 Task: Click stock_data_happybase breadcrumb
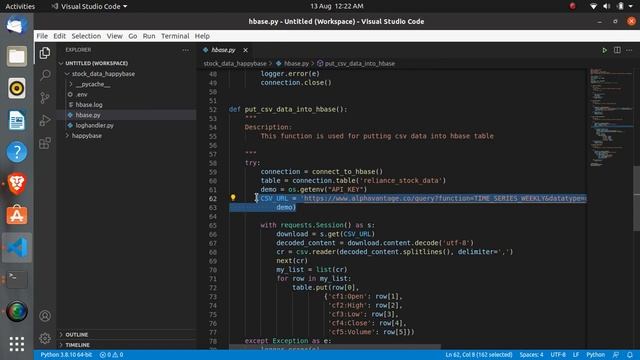[x=235, y=64]
